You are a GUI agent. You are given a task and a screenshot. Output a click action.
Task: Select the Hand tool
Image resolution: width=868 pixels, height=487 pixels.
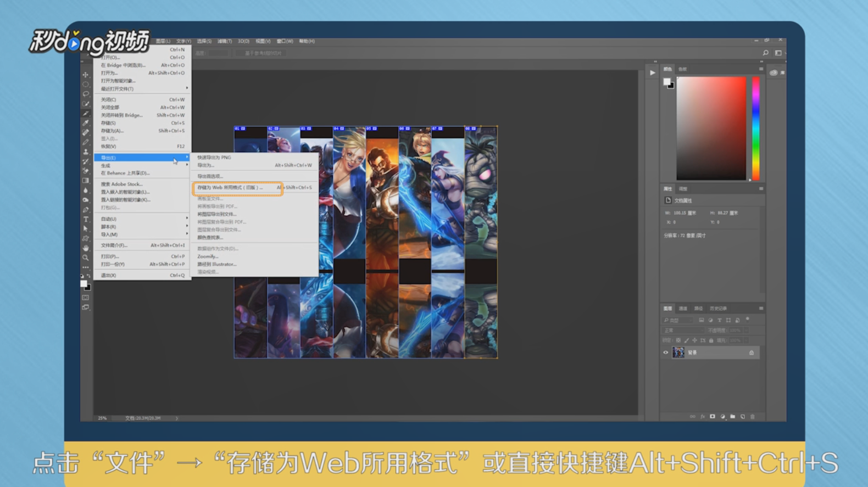(x=86, y=248)
